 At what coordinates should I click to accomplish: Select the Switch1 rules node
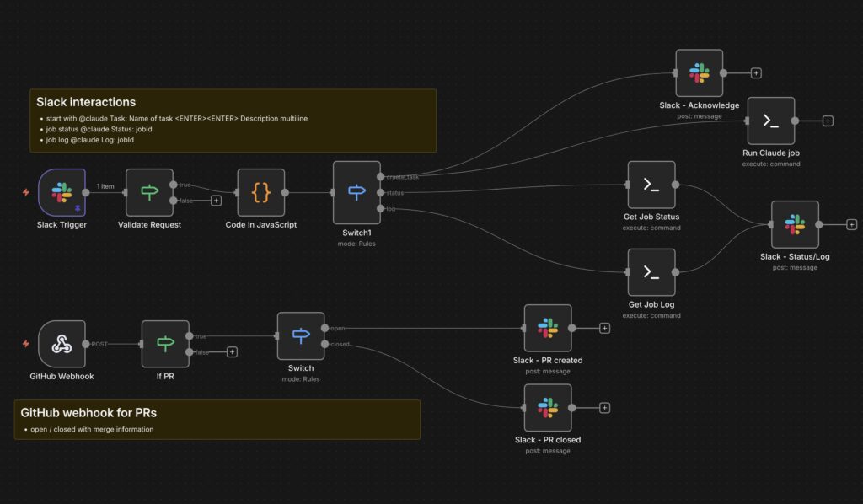[356, 192]
